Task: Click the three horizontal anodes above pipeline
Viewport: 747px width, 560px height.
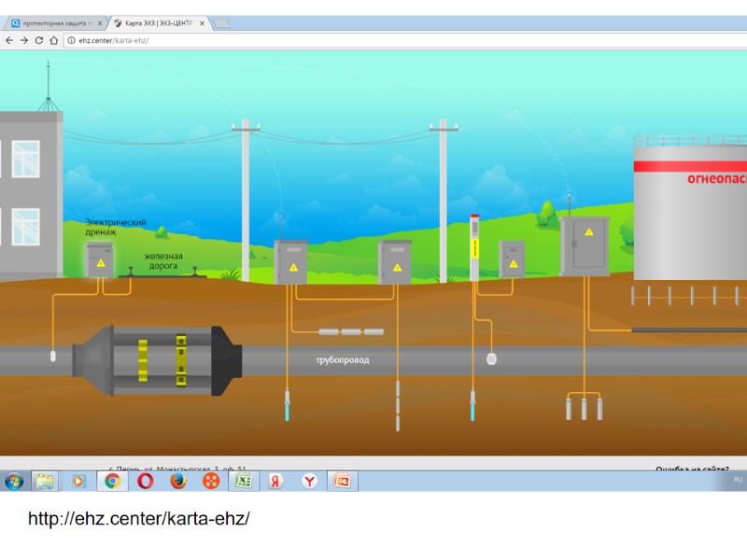Action: [x=351, y=332]
